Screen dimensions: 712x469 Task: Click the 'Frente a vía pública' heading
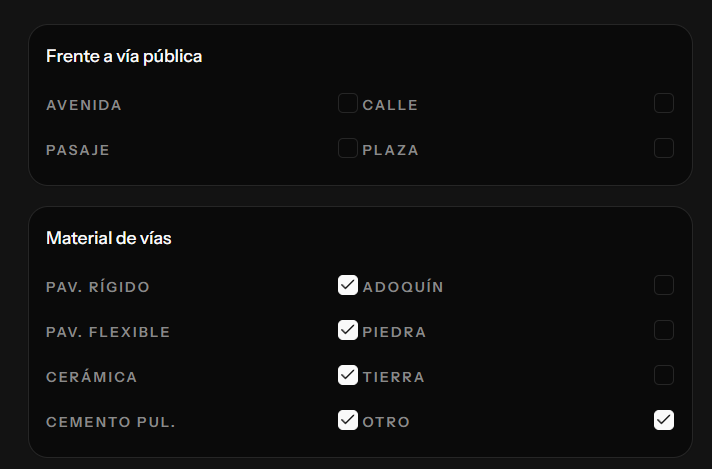coord(124,56)
